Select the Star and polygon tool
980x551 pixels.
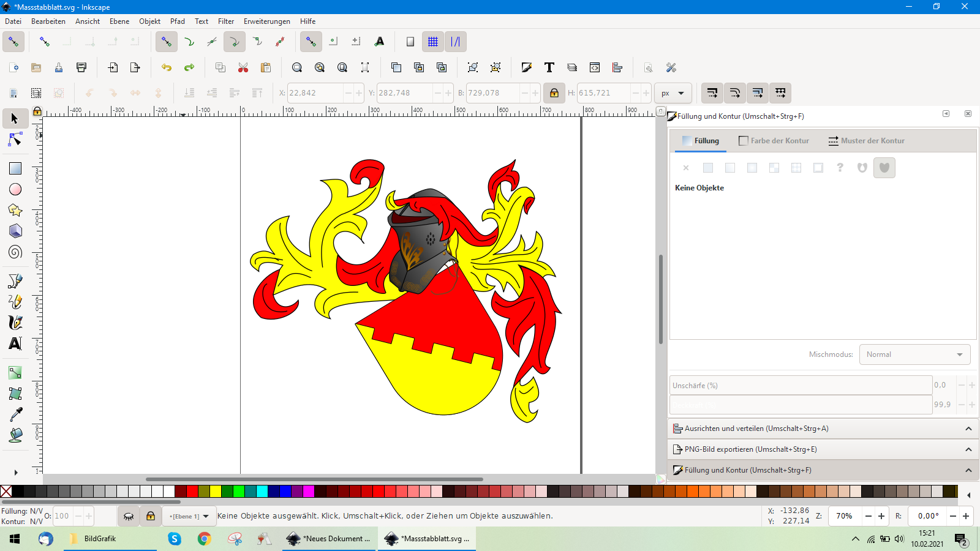pos(15,210)
